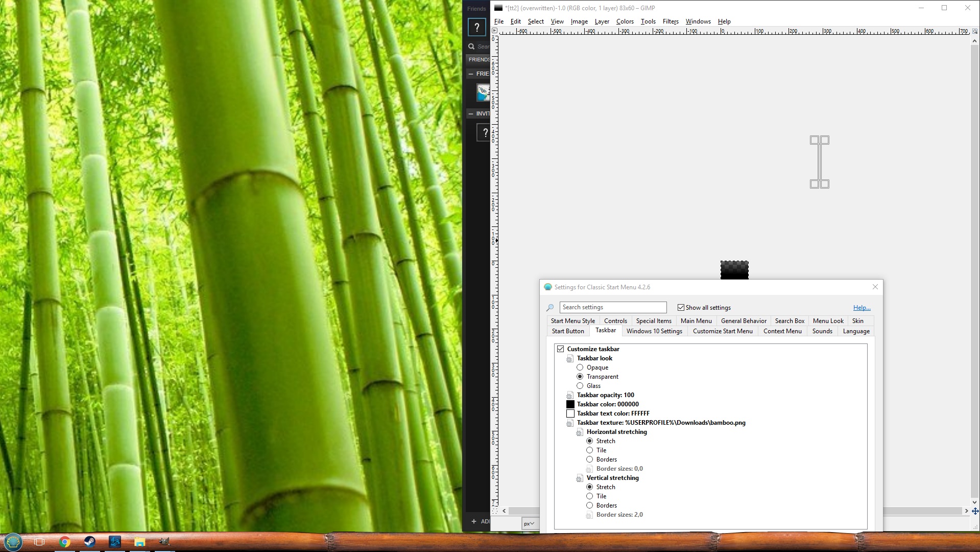Open Task View from the taskbar

39,542
